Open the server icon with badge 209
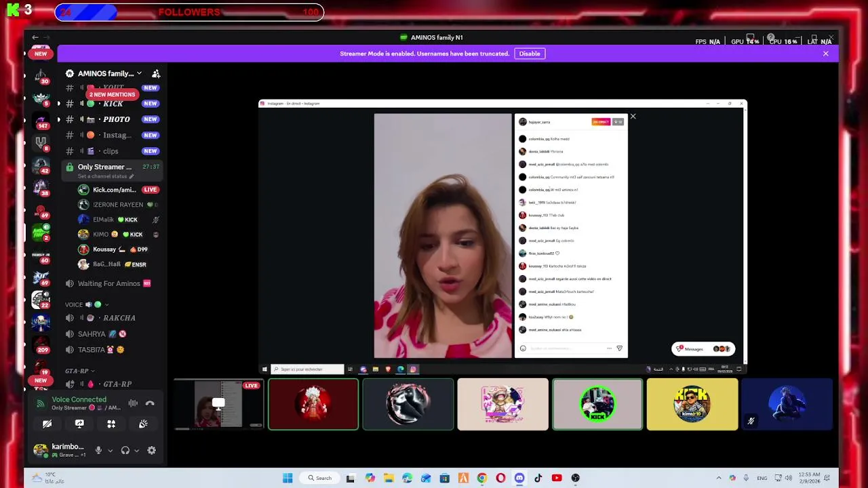868x488 pixels. [41, 344]
